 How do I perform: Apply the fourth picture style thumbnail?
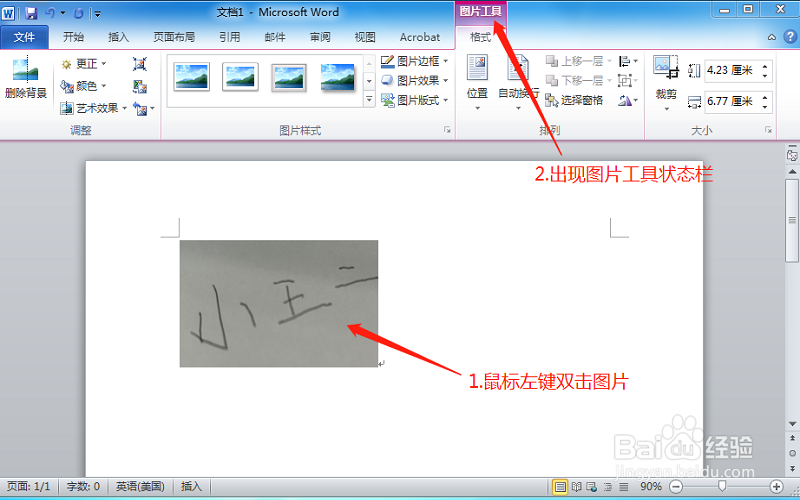point(338,77)
